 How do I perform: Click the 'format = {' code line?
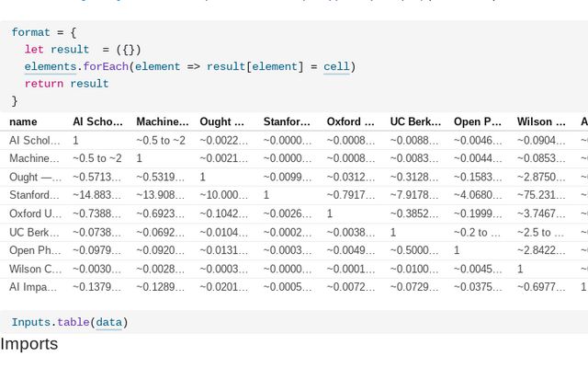44,32
